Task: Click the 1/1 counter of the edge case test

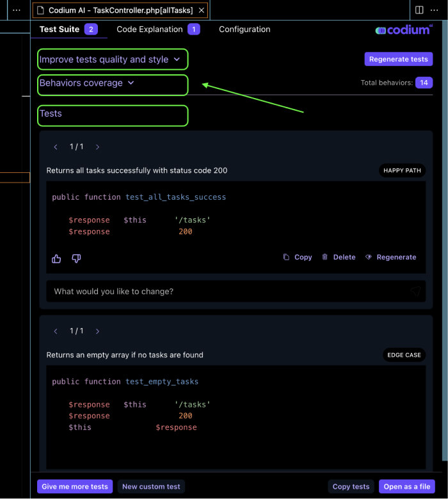Action: click(x=76, y=331)
